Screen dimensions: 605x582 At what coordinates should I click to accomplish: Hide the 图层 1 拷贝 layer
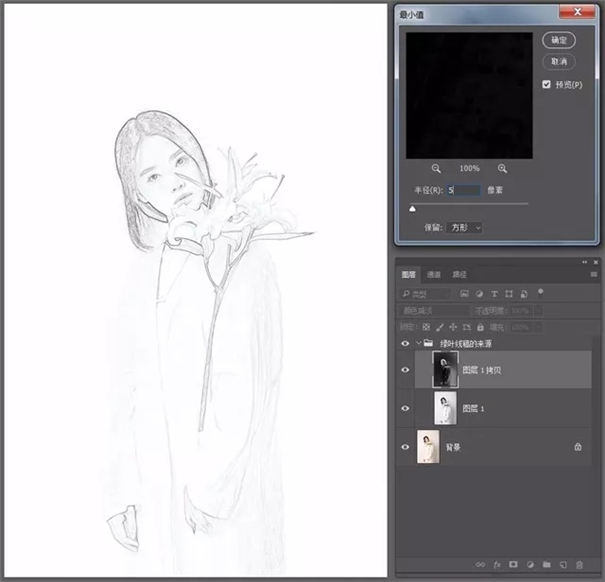click(405, 370)
